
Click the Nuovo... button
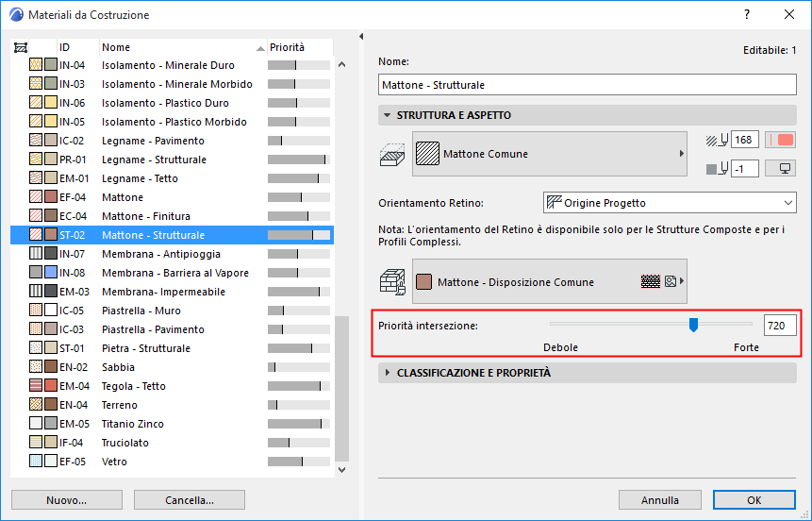(x=67, y=500)
